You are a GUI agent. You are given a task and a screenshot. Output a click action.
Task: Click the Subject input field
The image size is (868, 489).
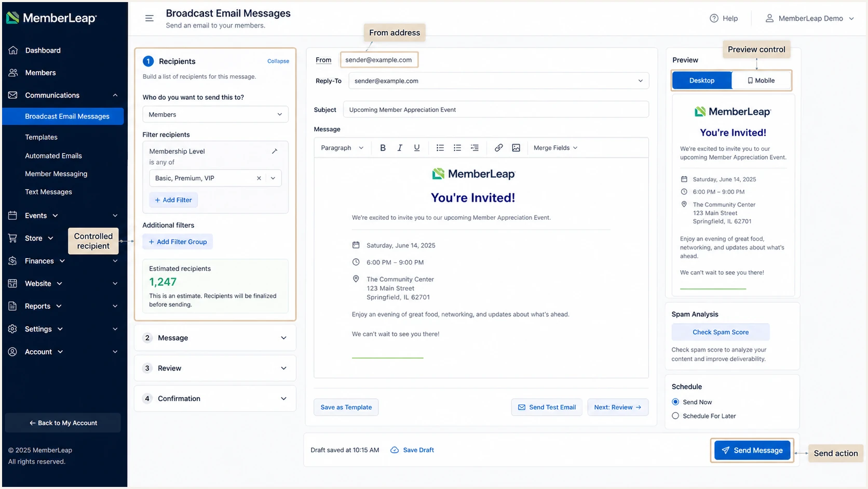(x=496, y=110)
